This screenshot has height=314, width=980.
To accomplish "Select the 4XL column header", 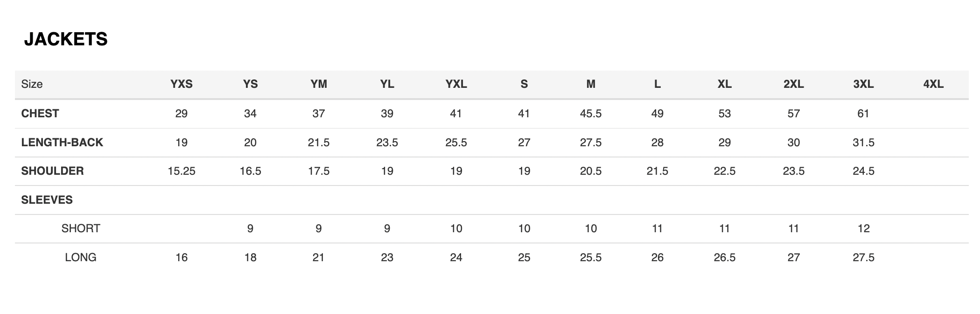I will (x=933, y=84).
